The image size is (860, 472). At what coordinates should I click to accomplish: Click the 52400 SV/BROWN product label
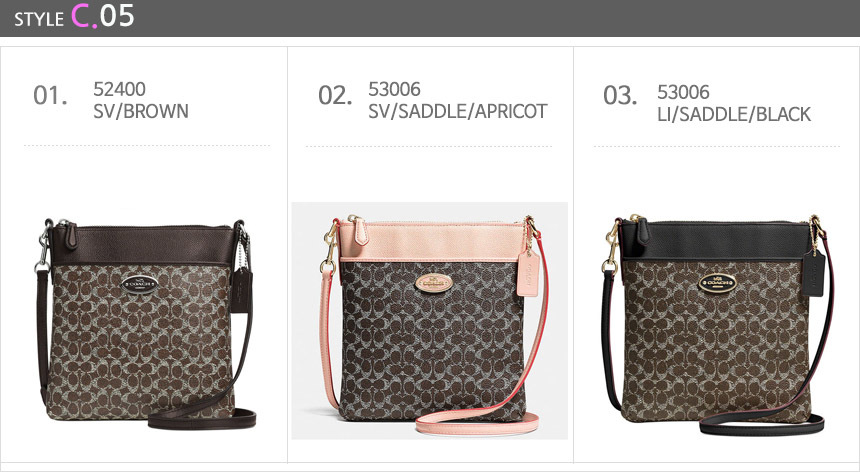click(x=141, y=100)
